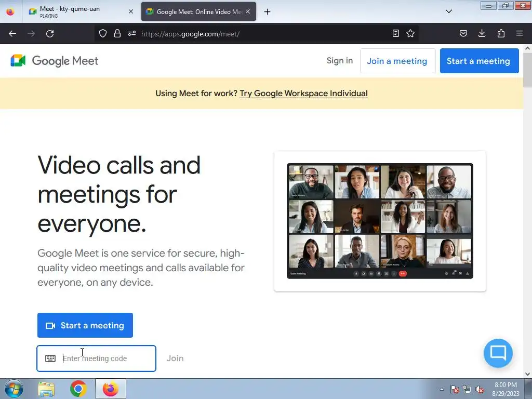Viewport: 532px width, 399px height.
Task: Click the address bar URL
Action: coord(190,34)
